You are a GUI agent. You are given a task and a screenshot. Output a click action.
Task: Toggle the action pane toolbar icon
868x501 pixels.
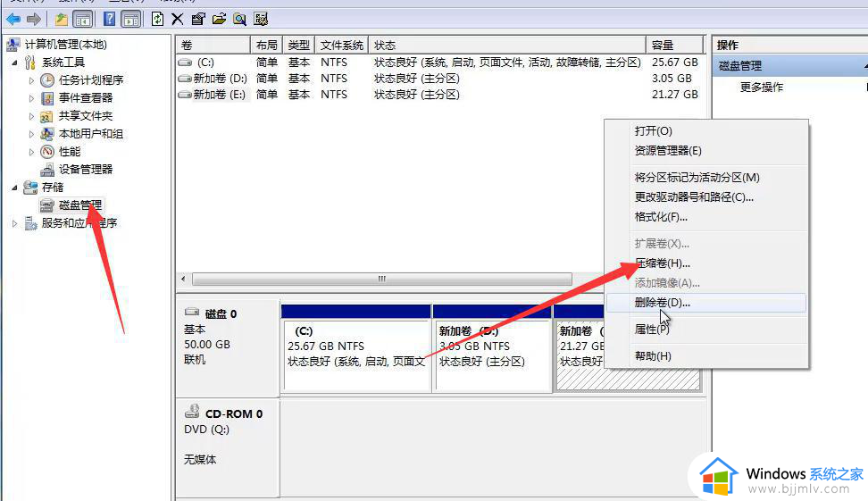tap(131, 20)
